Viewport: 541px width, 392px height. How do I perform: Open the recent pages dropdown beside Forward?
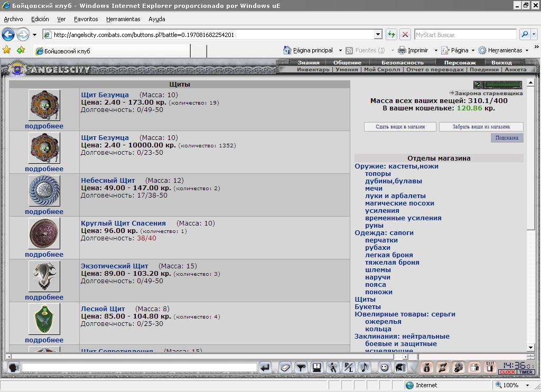point(34,35)
